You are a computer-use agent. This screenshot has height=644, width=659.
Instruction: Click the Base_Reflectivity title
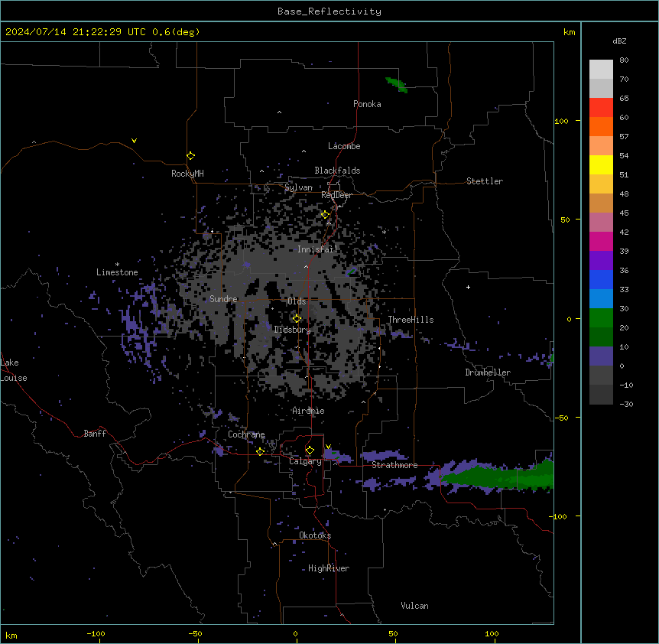(x=329, y=11)
